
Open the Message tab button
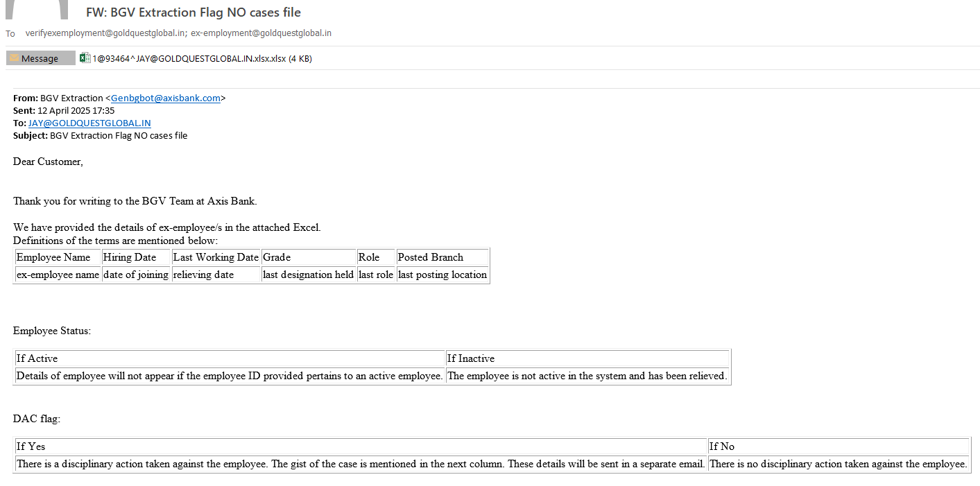pyautogui.click(x=40, y=58)
